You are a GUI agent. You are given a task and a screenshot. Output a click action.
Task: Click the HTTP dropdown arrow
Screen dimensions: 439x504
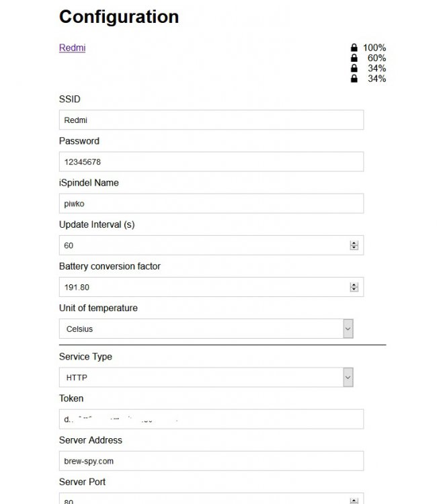click(x=348, y=377)
